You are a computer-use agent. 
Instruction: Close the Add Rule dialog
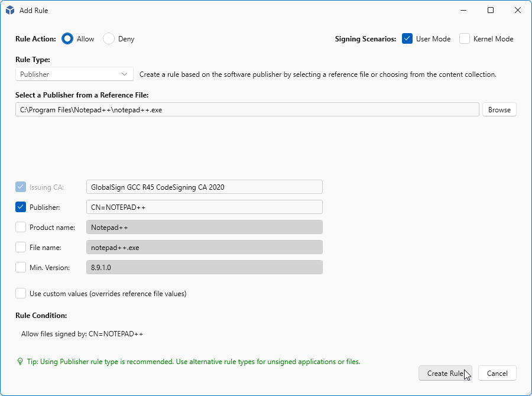pos(518,10)
